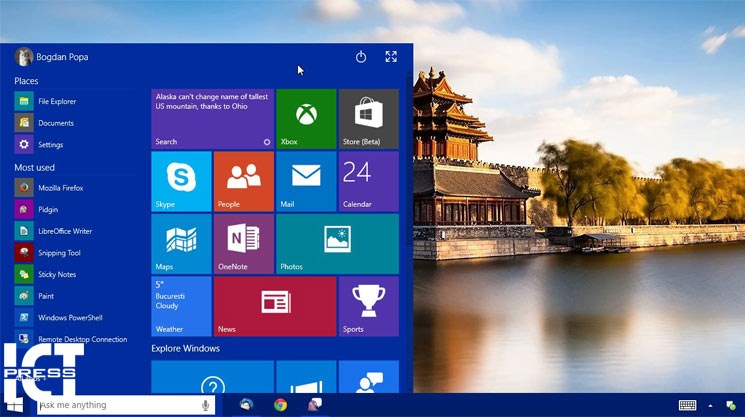Open the News tile

pyautogui.click(x=274, y=306)
